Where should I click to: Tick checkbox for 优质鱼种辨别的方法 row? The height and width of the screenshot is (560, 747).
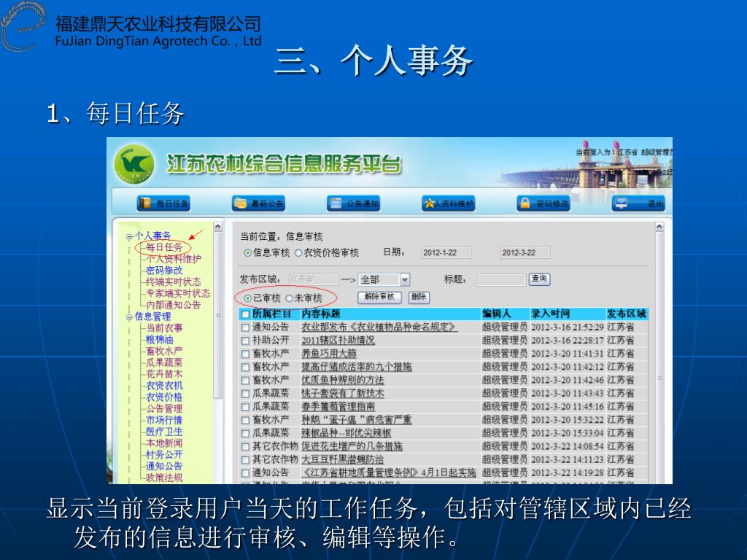pyautogui.click(x=245, y=381)
